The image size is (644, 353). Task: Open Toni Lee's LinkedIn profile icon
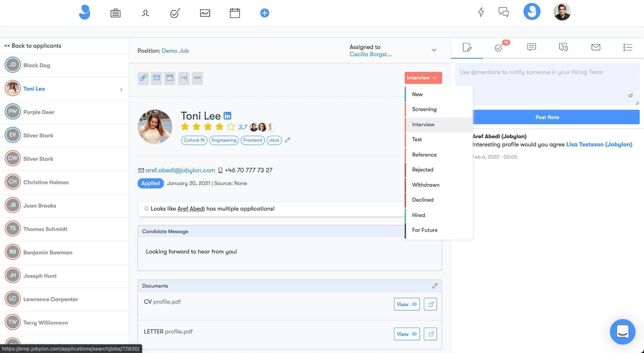227,116
